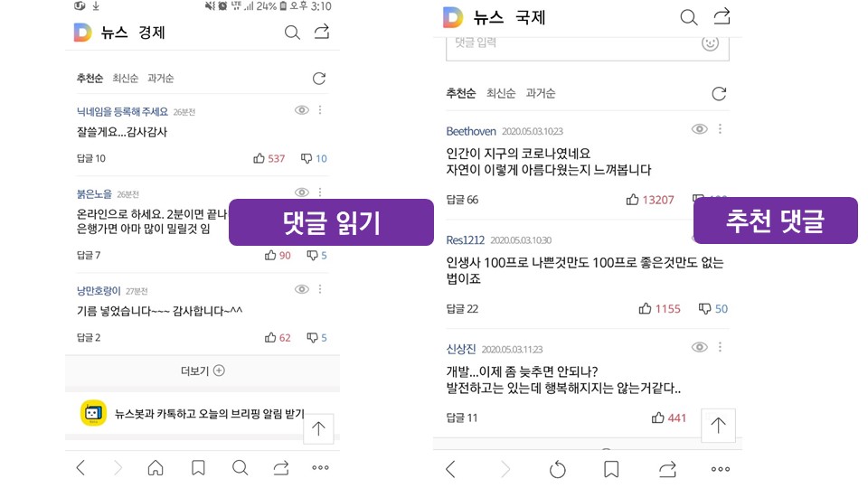Open bookmark icon in right bottom navigation bar
Screen dimensions: 868x488
611,469
